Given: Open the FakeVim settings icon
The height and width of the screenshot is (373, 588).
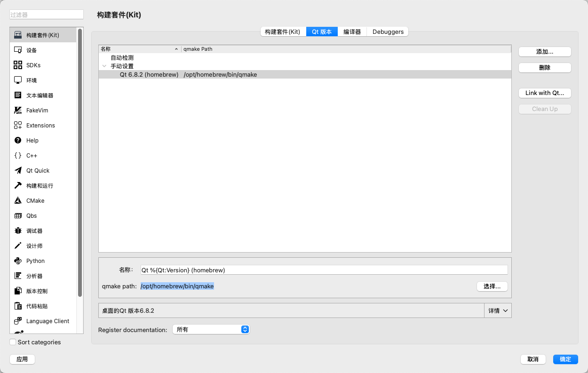Looking at the screenshot, I should click(x=18, y=111).
